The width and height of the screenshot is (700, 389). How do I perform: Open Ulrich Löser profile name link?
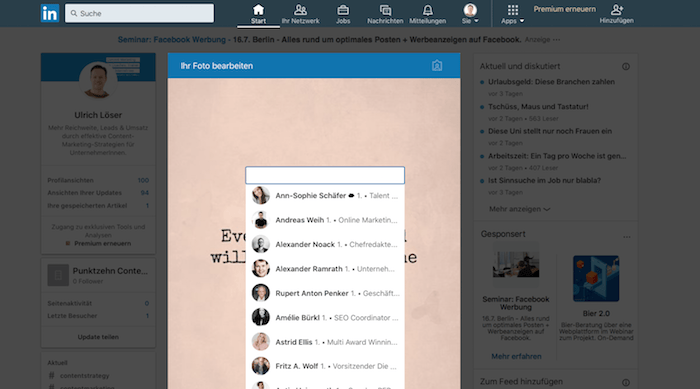point(98,115)
